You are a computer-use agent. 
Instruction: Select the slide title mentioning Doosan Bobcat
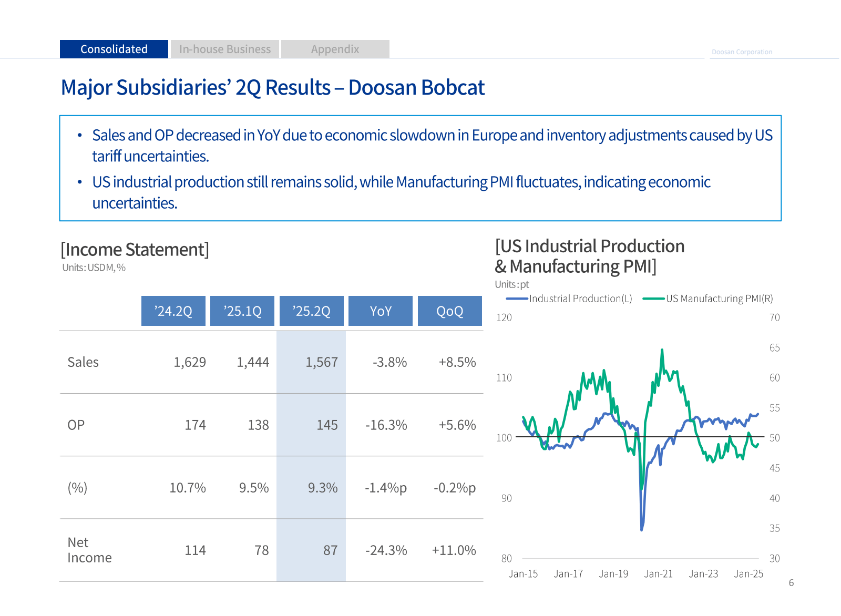[x=273, y=88]
